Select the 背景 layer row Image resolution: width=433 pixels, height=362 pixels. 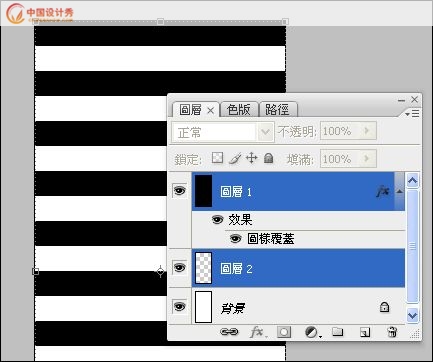(298, 307)
